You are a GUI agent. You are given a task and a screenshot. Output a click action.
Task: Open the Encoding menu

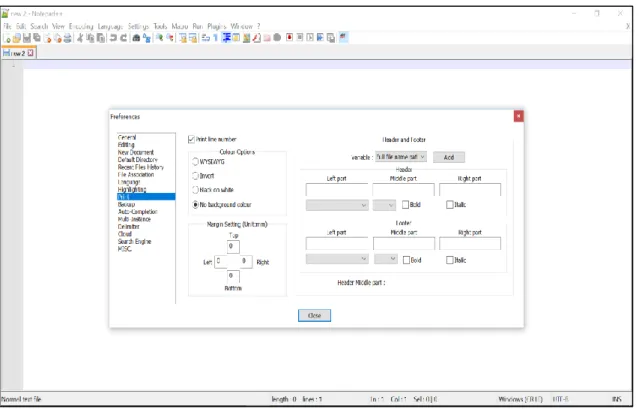tap(81, 26)
